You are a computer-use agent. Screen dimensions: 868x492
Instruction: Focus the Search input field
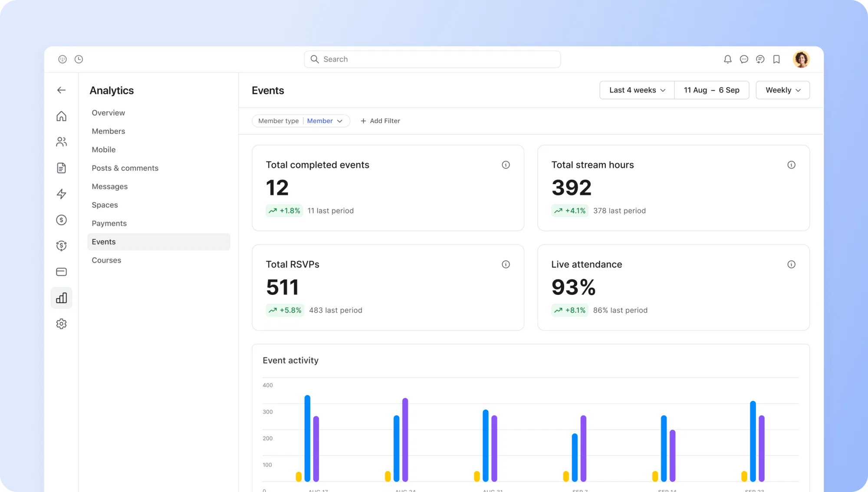tap(432, 59)
